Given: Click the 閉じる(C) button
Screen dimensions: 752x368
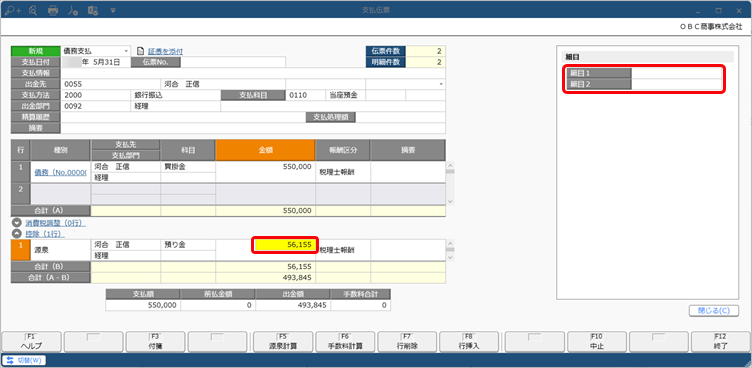Looking at the screenshot, I should click(714, 310).
